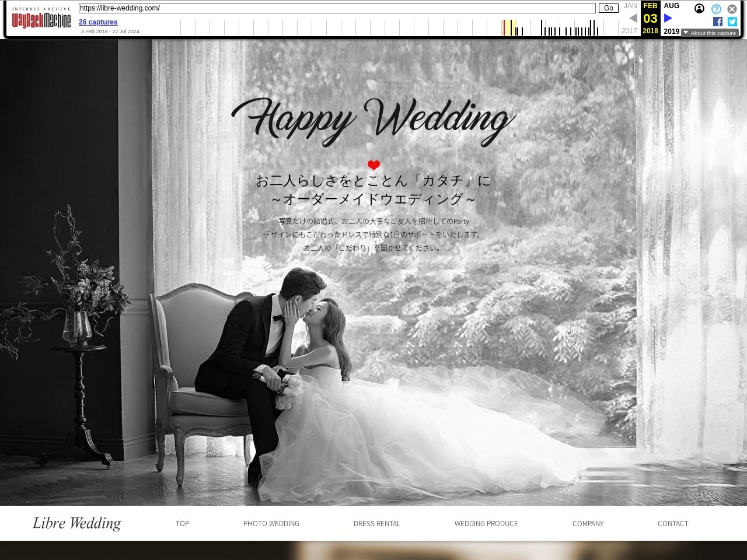Open DRESS RENTAL navigation item
Viewport: 747px width, 560px height.
click(x=377, y=524)
